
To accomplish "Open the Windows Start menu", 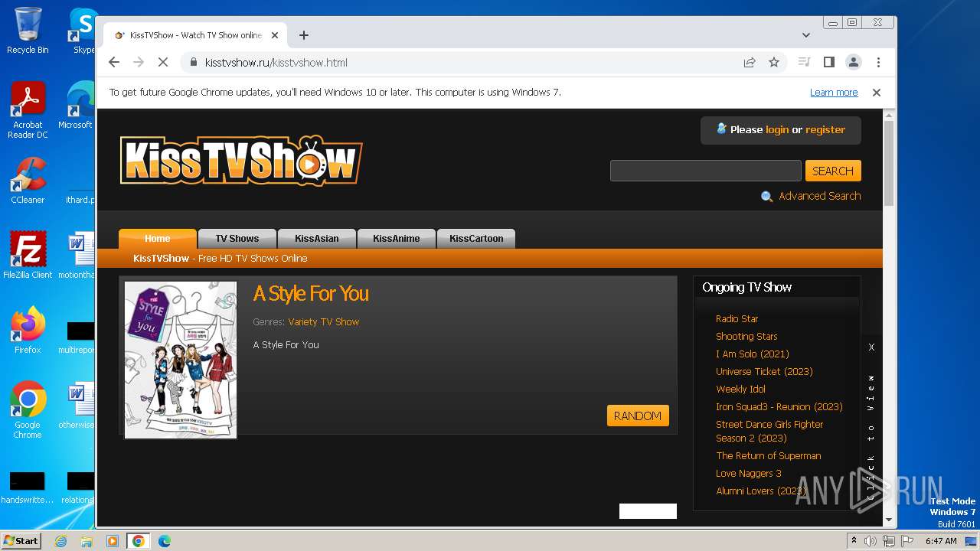I will 21,540.
